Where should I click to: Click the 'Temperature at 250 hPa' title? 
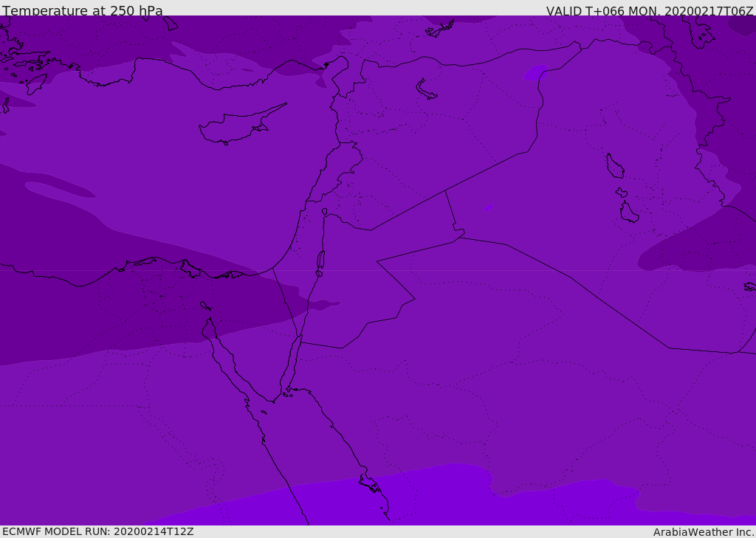tap(83, 11)
